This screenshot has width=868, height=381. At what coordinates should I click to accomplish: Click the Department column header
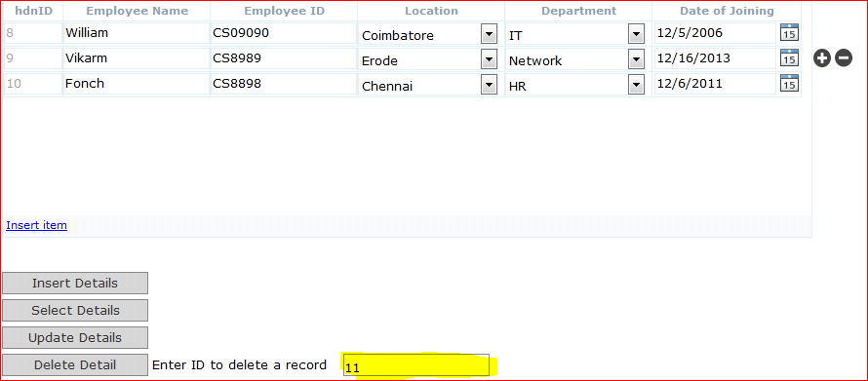[x=578, y=11]
